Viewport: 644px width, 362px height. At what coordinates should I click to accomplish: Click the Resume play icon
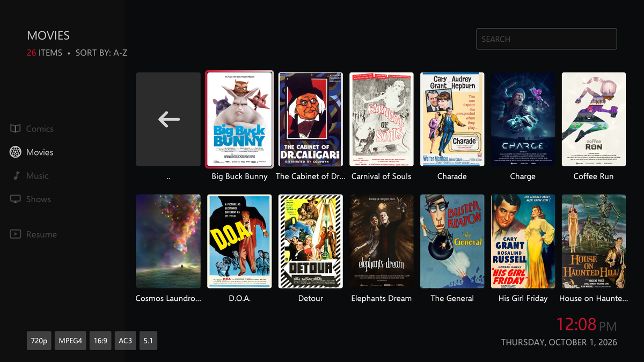[16, 234]
